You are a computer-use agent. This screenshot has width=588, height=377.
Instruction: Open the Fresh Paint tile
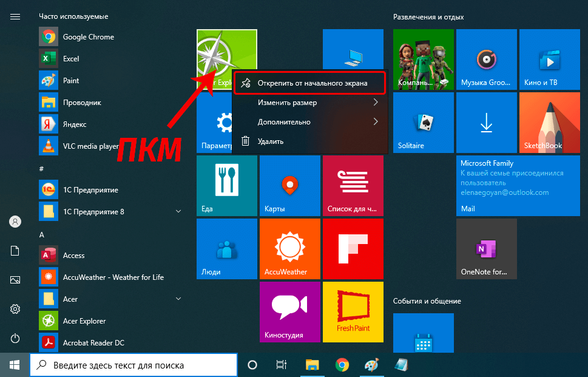pos(353,311)
